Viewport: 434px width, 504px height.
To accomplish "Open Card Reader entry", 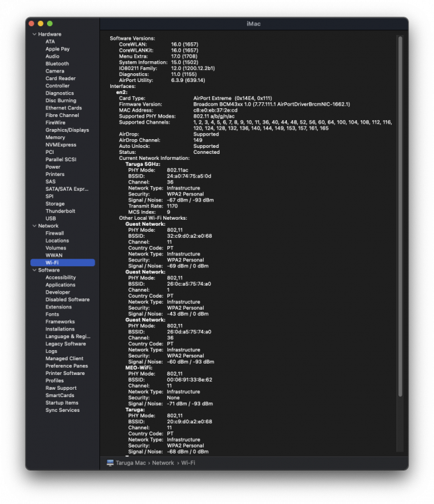I will [x=60, y=79].
